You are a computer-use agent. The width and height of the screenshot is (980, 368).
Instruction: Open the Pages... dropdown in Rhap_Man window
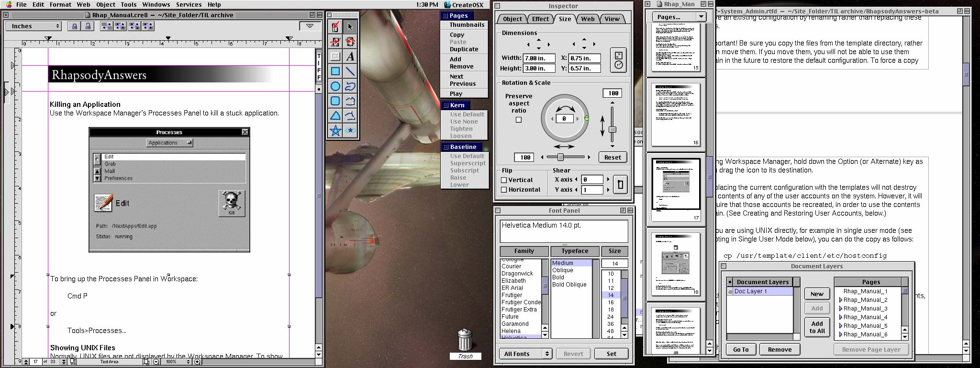tap(679, 17)
